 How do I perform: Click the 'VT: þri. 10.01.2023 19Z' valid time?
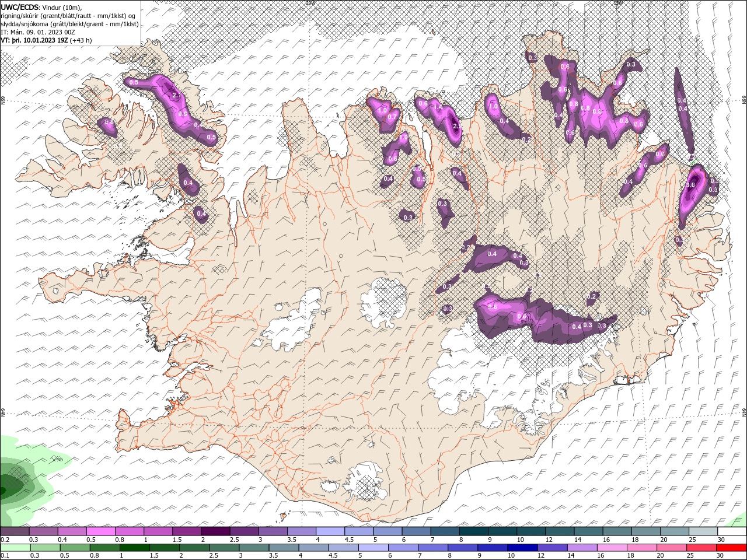pyautogui.click(x=34, y=40)
